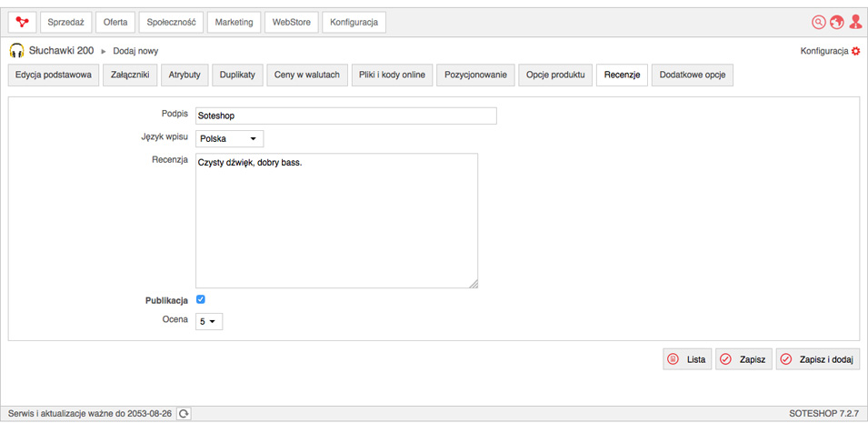Open the search magnifier icon
868x423 pixels.
(x=818, y=22)
